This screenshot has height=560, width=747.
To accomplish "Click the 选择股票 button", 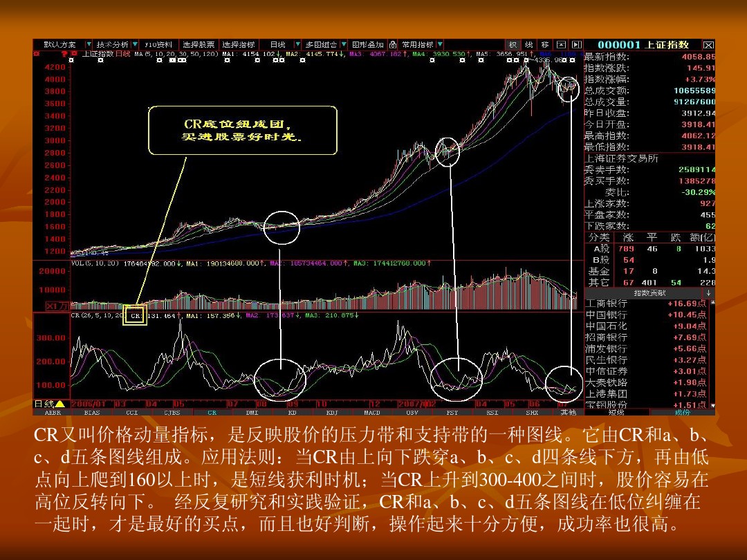I will (x=199, y=44).
